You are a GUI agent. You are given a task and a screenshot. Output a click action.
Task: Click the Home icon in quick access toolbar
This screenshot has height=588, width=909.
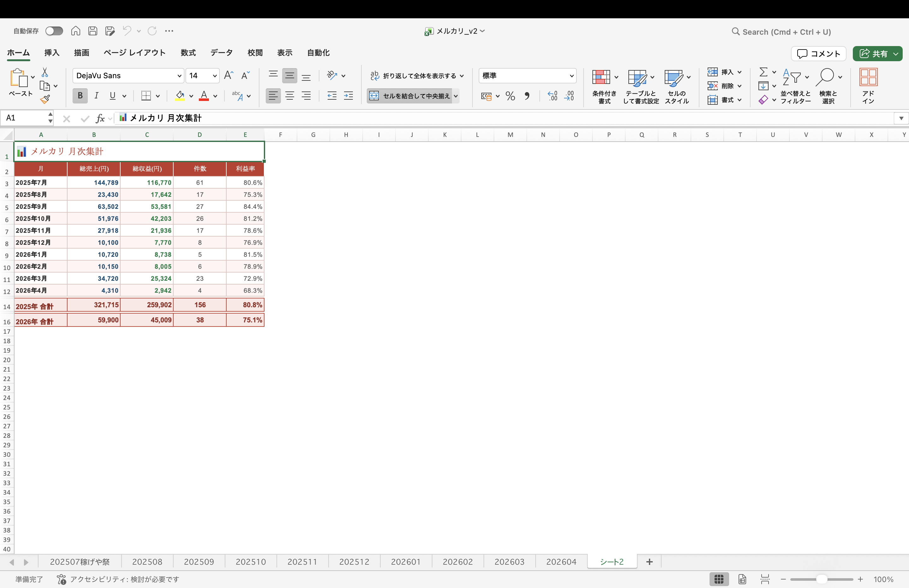76,31
